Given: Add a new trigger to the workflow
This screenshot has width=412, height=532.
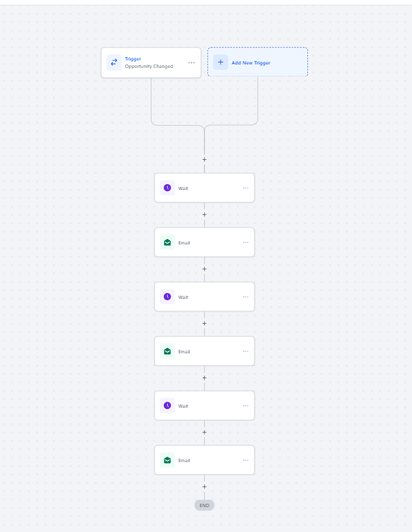Looking at the screenshot, I should (257, 62).
